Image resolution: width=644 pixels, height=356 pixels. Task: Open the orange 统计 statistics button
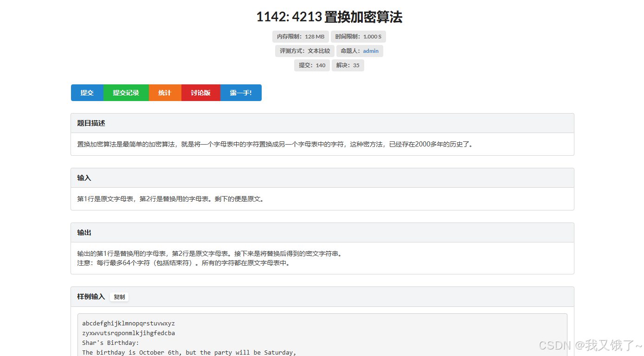point(165,93)
